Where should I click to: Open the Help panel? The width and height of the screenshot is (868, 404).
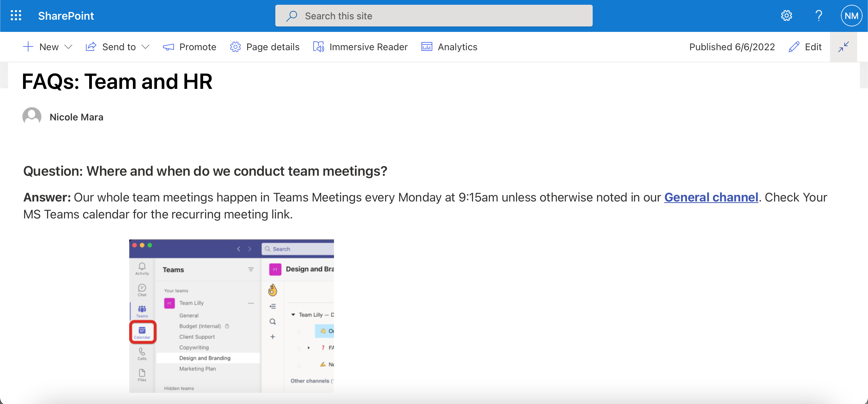click(x=818, y=16)
